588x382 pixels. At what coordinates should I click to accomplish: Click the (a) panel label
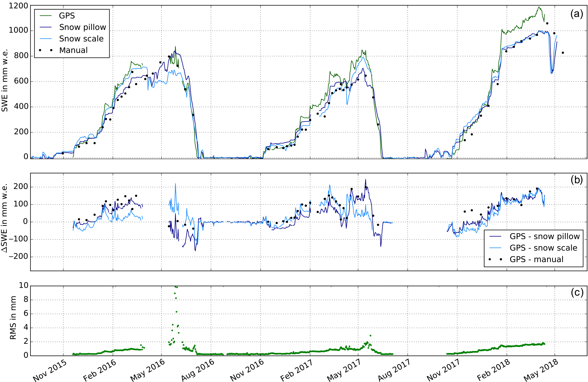coord(577,14)
